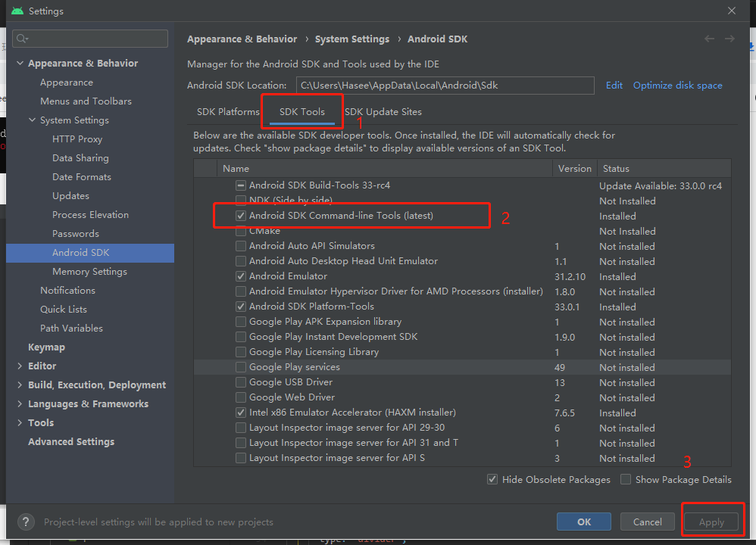
Task: Switch to the SDK Platforms tab
Action: (228, 112)
